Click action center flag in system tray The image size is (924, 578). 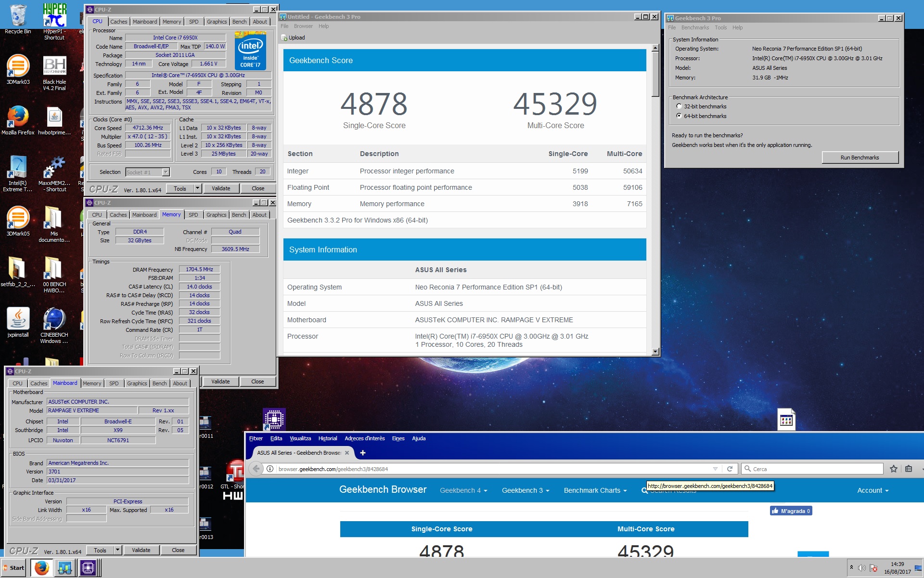[x=873, y=568]
